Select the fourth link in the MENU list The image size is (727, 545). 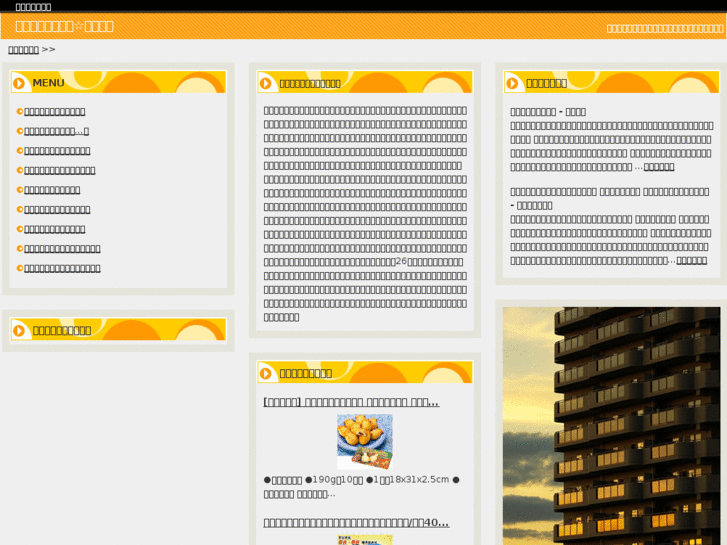(x=60, y=171)
